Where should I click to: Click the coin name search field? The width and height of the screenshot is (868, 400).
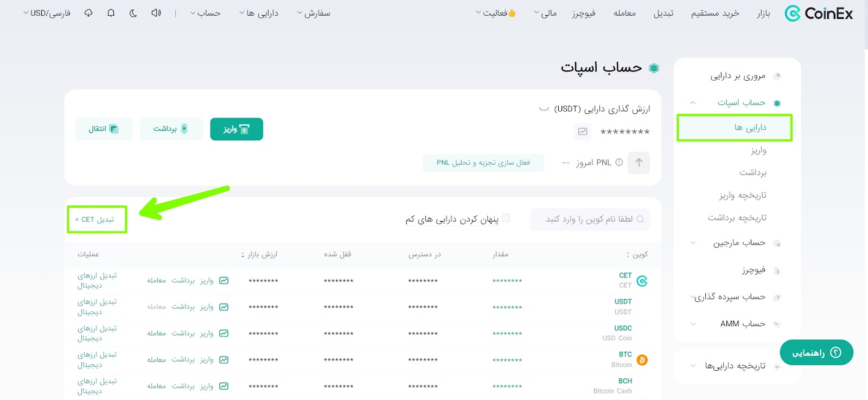coord(590,220)
